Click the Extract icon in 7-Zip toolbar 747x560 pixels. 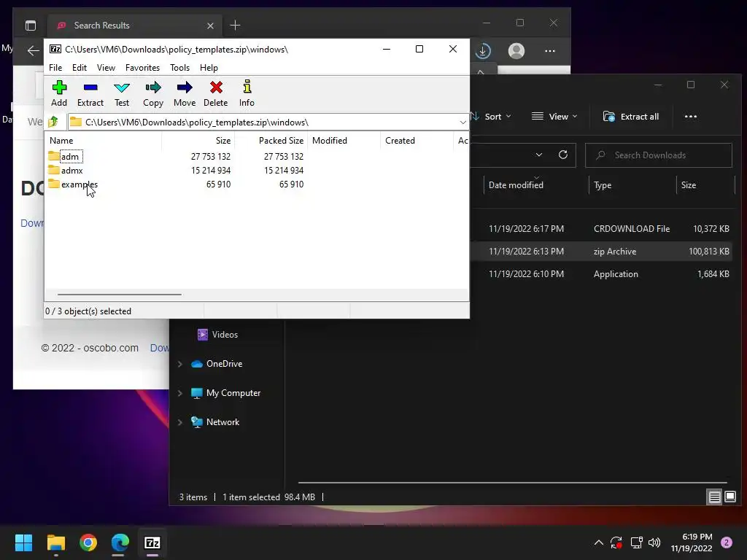coord(90,87)
